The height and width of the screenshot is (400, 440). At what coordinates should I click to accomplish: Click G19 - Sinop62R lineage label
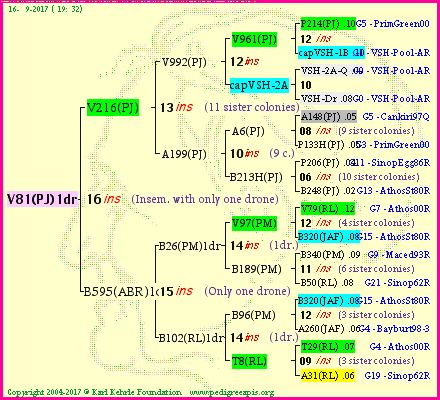(397, 376)
